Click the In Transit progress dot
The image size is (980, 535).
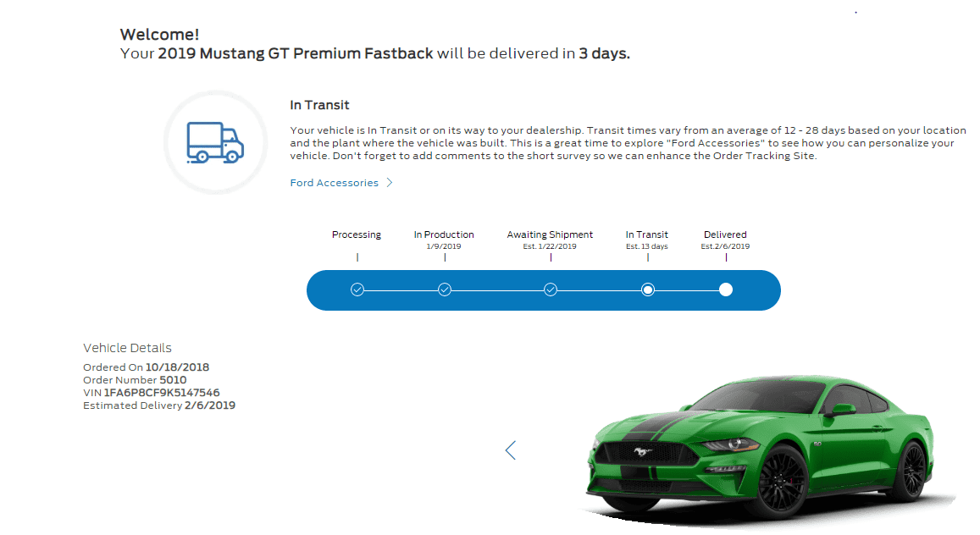(648, 290)
